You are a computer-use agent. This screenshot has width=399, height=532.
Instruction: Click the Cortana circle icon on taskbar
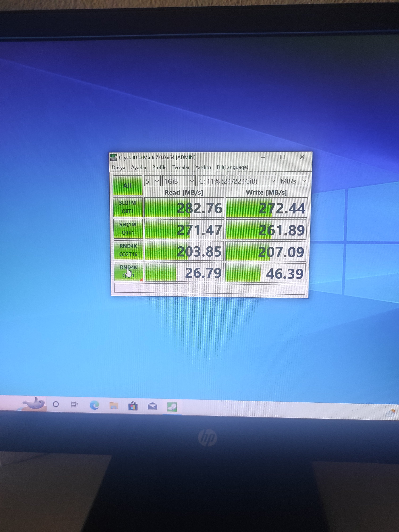coord(56,404)
